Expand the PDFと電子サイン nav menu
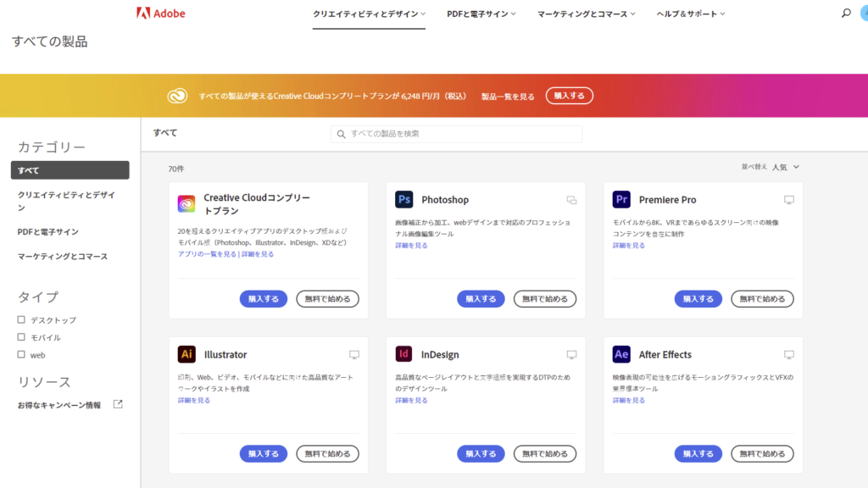 click(481, 14)
